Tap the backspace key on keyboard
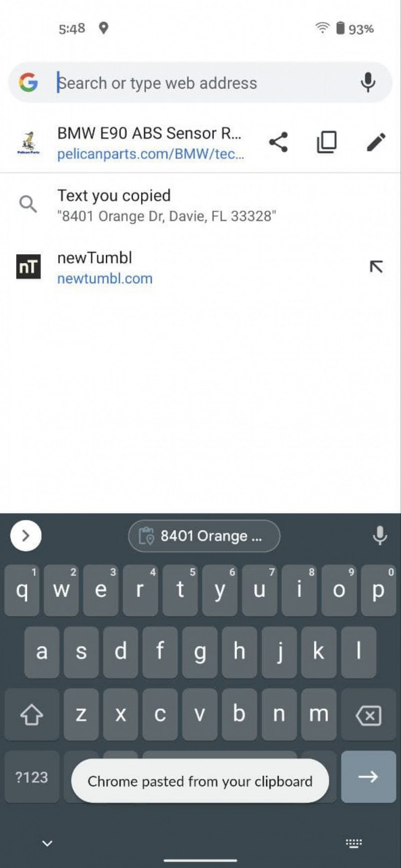This screenshot has height=868, width=401. click(368, 715)
